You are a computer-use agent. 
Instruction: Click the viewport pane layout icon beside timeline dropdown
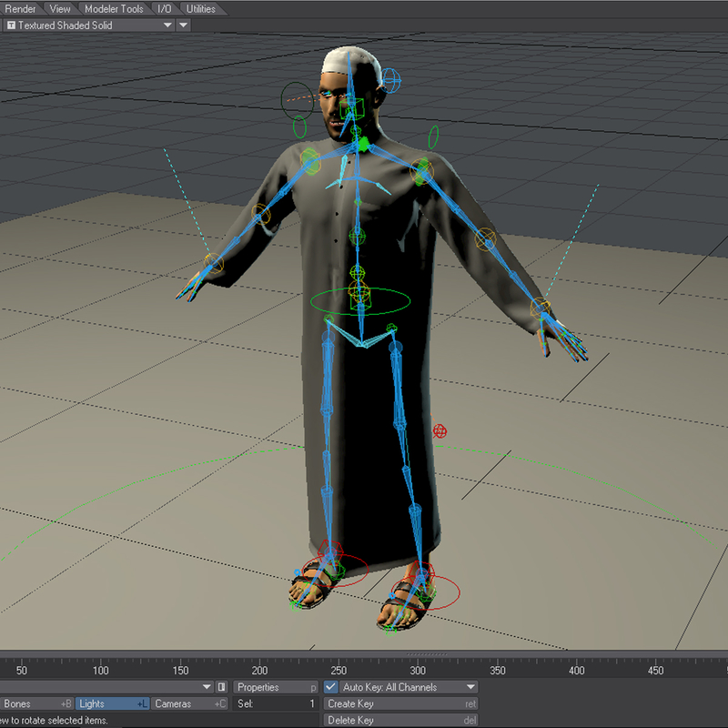coord(220,687)
